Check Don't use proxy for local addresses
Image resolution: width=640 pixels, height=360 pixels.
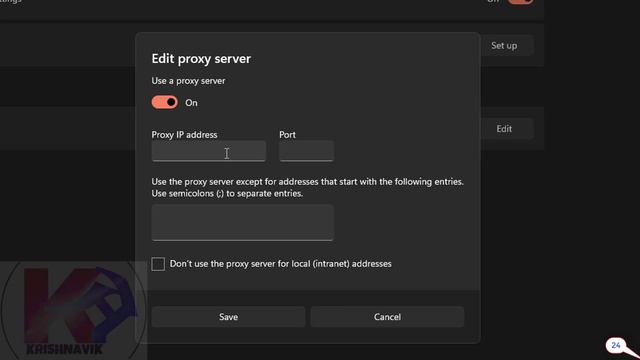[x=158, y=264]
